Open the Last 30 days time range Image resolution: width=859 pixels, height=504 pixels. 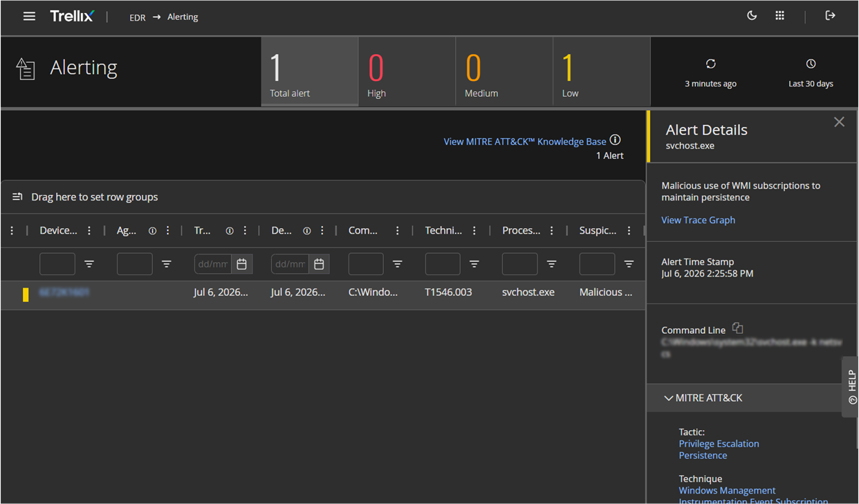click(811, 72)
